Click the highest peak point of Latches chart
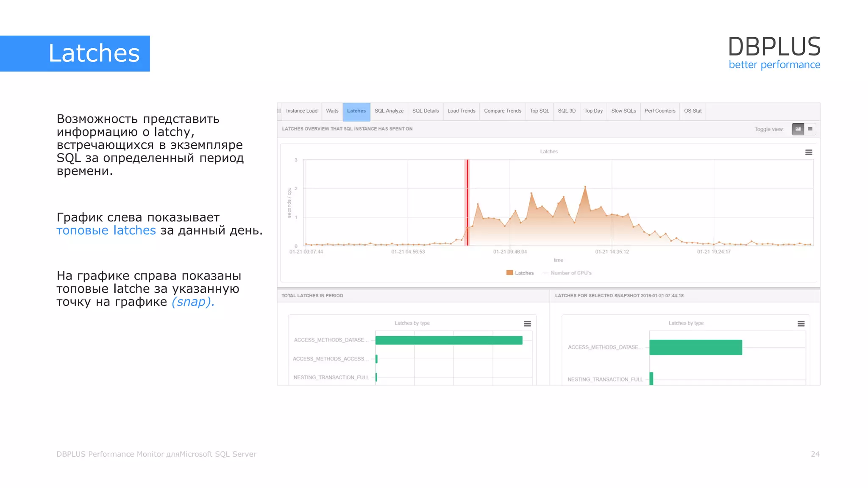 [585, 187]
